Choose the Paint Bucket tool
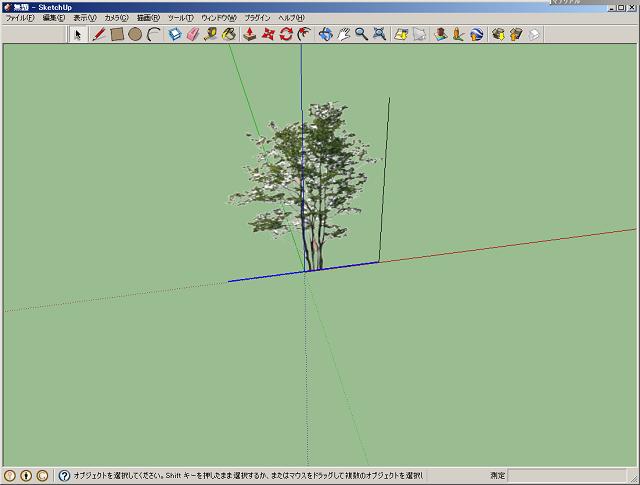 point(228,34)
